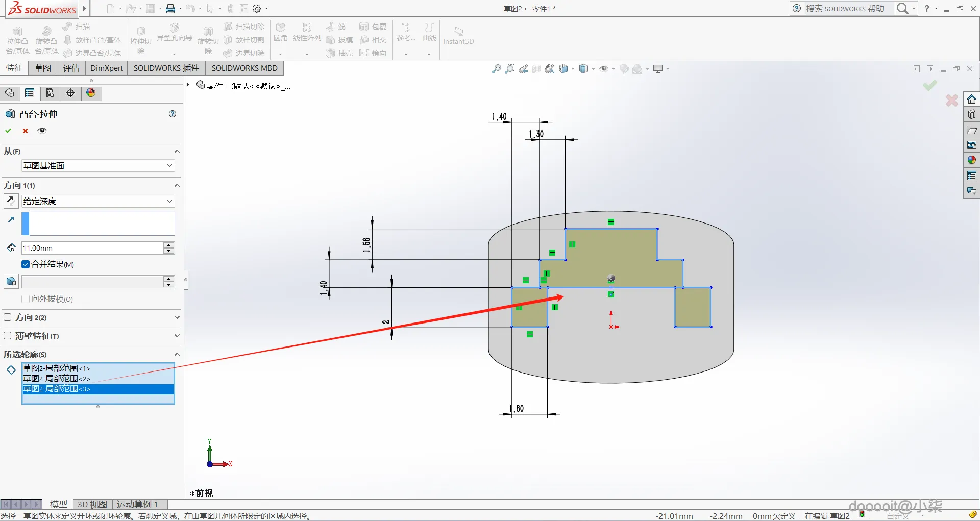This screenshot has height=521, width=980.
Task: Discard via the confirmation corner red X
Action: coord(952,100)
